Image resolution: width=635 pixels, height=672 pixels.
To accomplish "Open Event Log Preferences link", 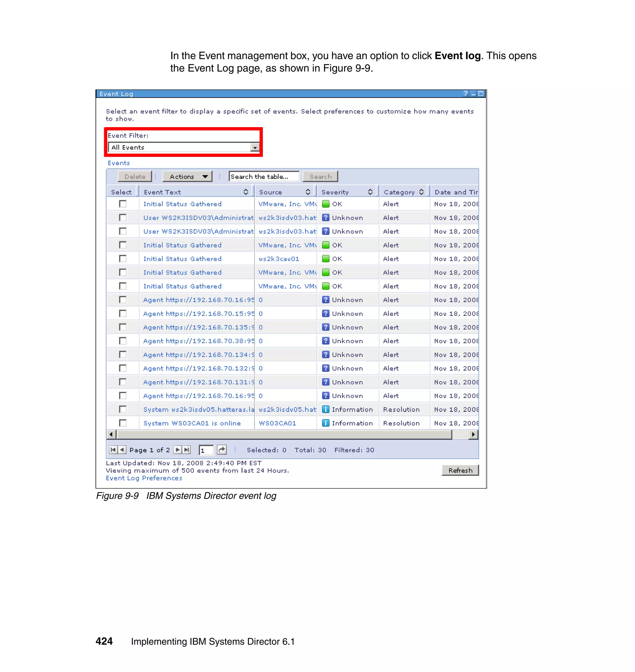I will tap(144, 478).
